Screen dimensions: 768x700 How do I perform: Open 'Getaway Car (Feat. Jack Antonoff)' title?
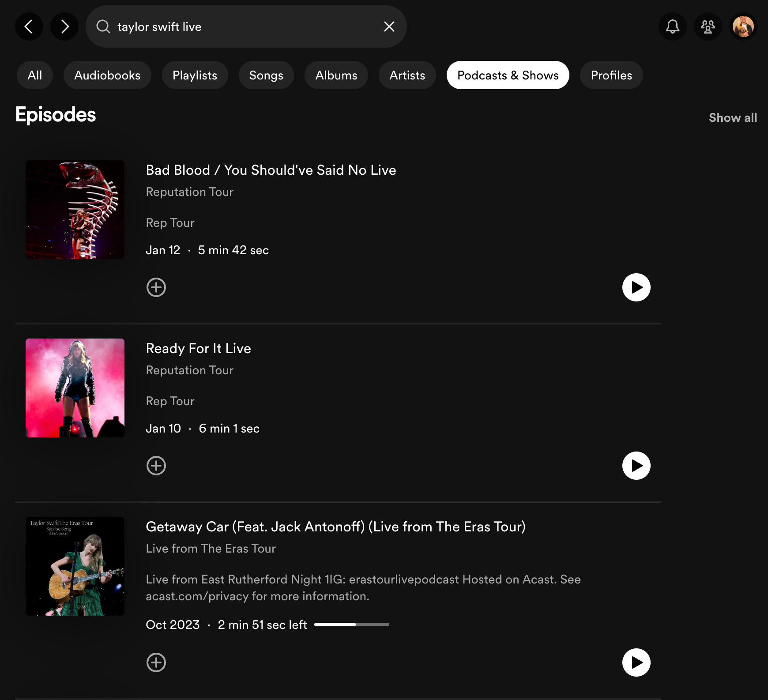(x=335, y=527)
